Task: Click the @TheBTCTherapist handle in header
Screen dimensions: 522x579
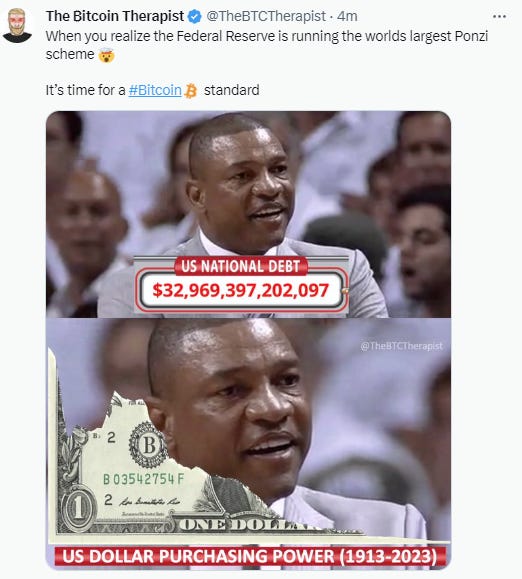Action: pyautogui.click(x=266, y=16)
